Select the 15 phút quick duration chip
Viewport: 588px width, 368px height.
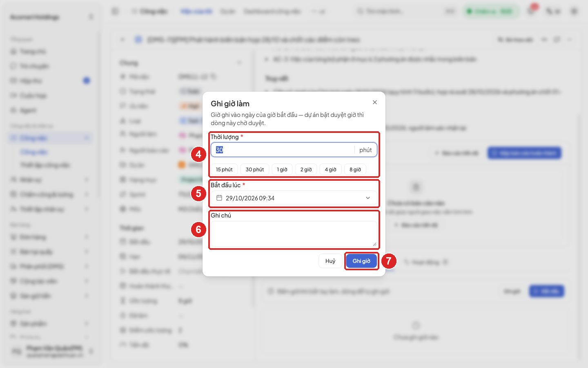pos(224,169)
